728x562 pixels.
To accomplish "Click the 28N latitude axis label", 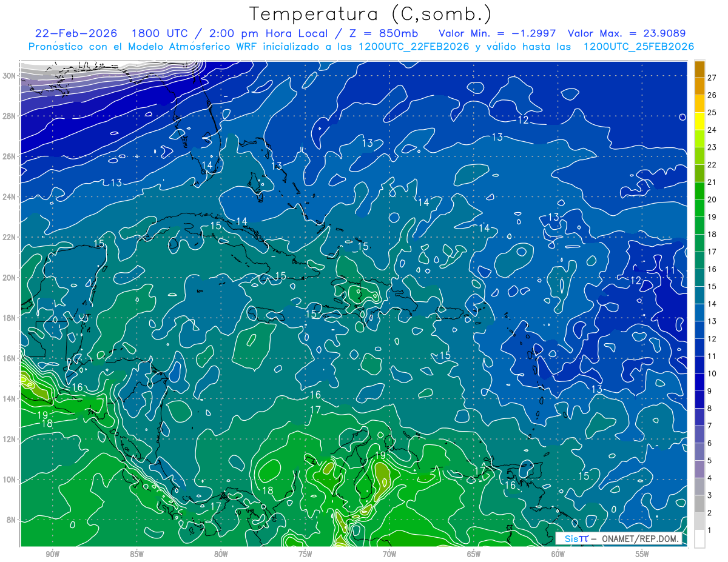I will 9,116.
